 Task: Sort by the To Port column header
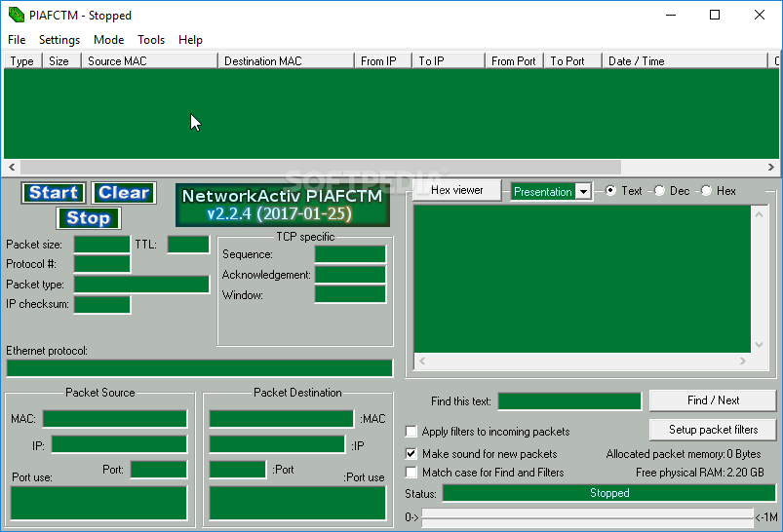click(572, 60)
